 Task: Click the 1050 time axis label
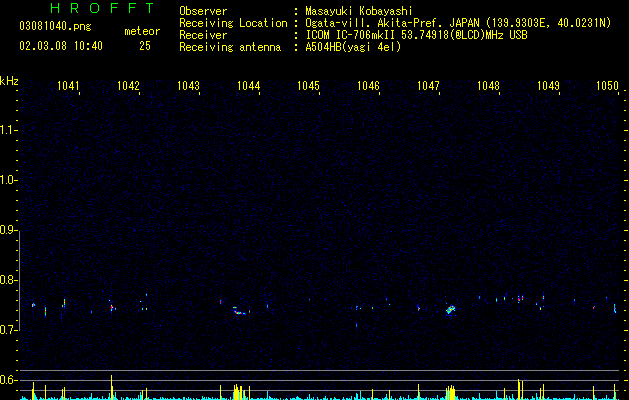click(607, 86)
